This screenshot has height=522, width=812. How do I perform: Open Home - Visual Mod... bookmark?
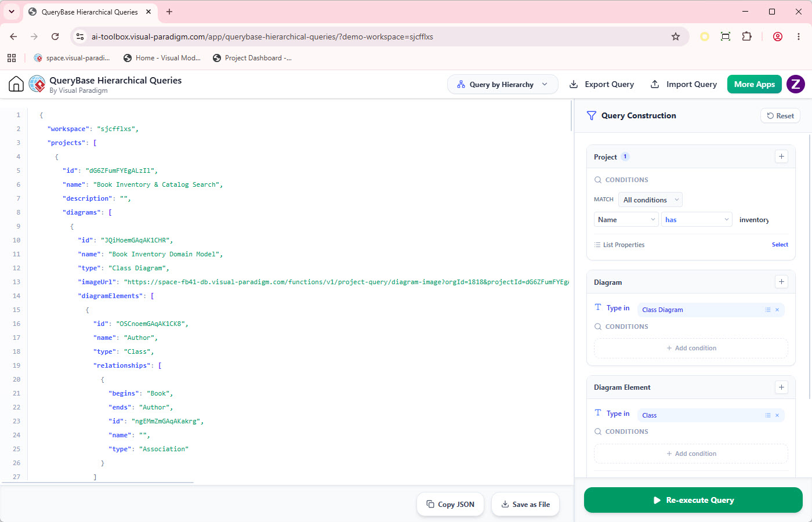pyautogui.click(x=162, y=58)
